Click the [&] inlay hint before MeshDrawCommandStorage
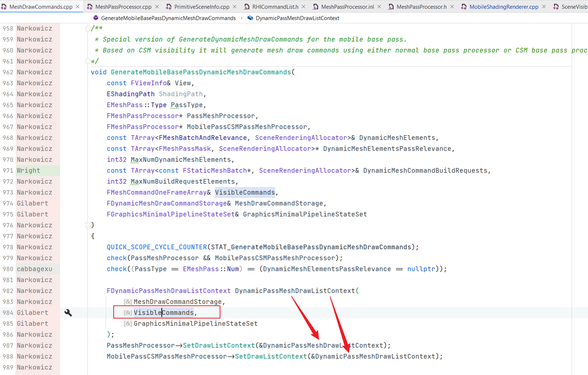Screen dimensions: 588x375 click(128, 302)
